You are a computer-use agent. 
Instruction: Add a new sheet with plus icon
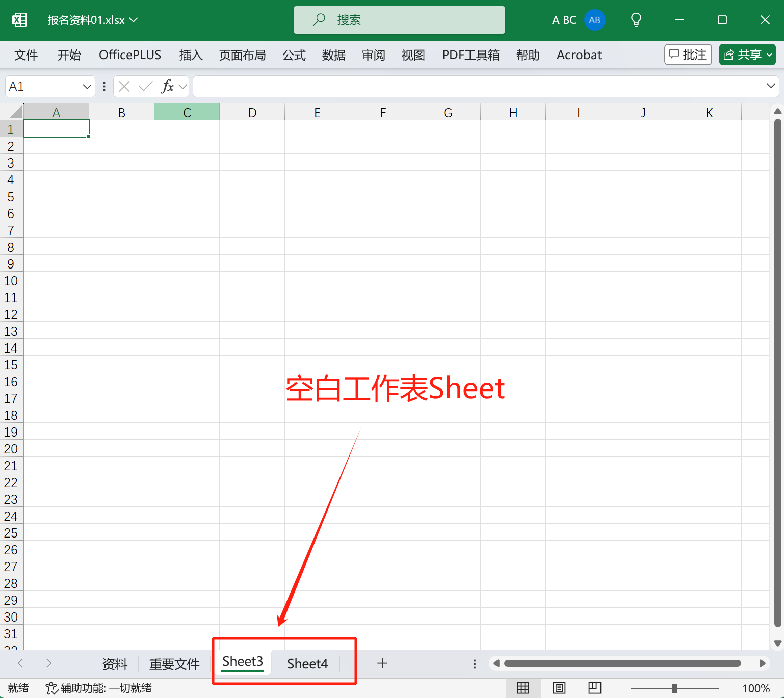point(382,663)
